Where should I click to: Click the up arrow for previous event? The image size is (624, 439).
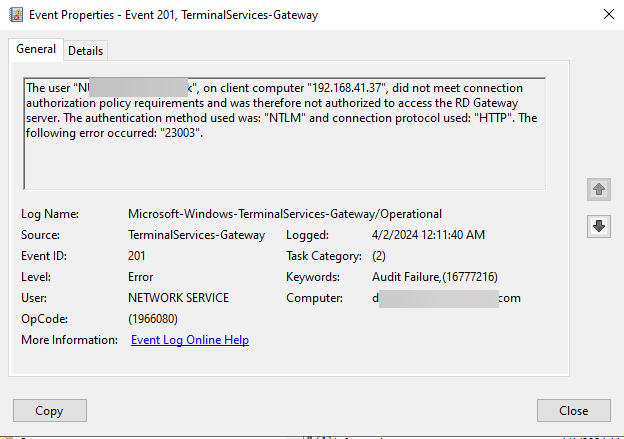599,189
